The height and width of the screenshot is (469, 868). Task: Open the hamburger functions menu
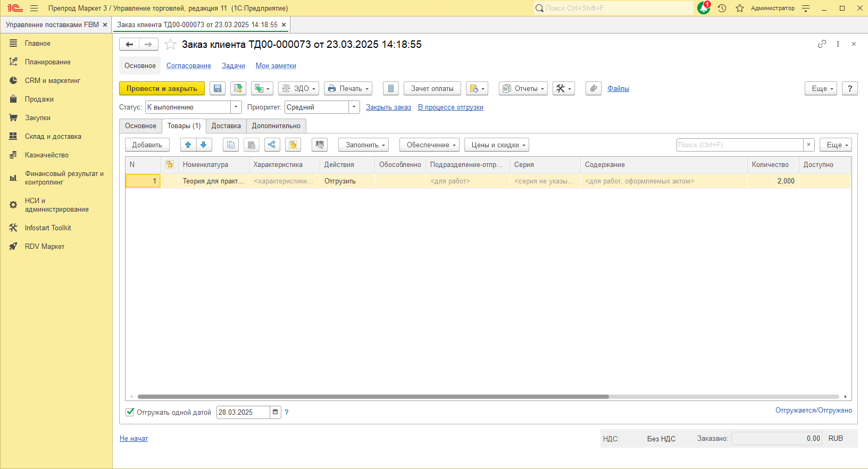click(x=34, y=8)
